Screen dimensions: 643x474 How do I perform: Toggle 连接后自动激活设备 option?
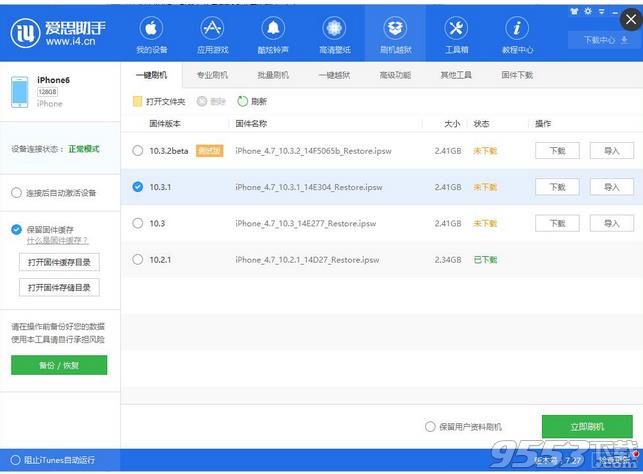pyautogui.click(x=16, y=193)
